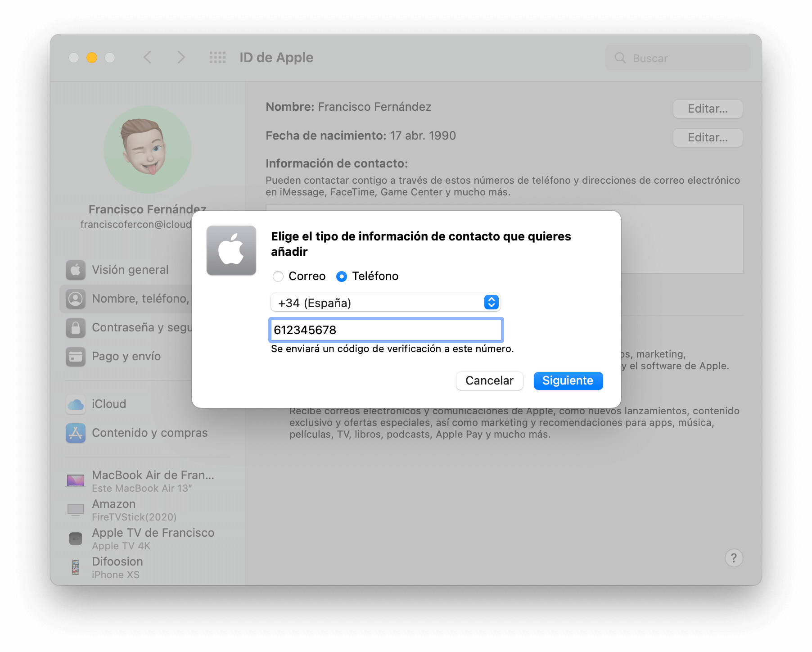This screenshot has width=812, height=652.
Task: Go to the Visión general section
Action: 129,269
